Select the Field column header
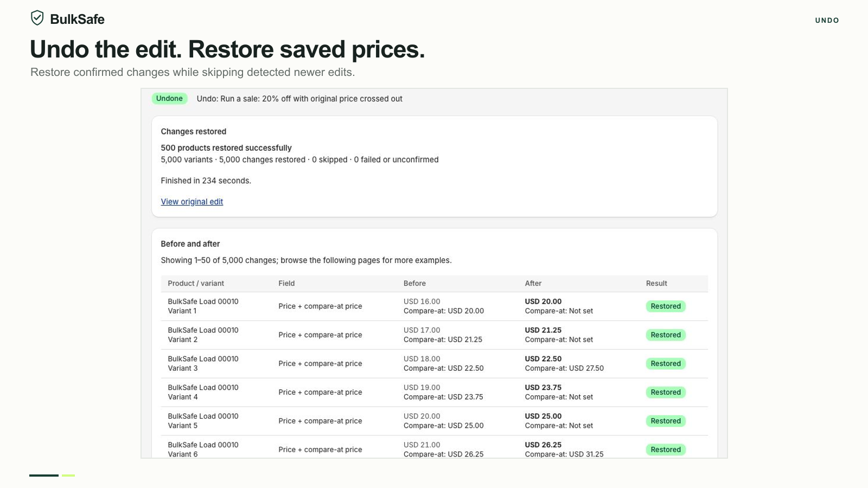Viewport: 868px width, 488px height. pos(286,284)
